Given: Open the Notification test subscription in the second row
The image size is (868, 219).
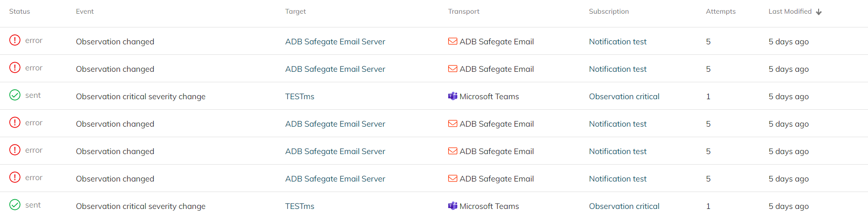Looking at the screenshot, I should (x=617, y=69).
